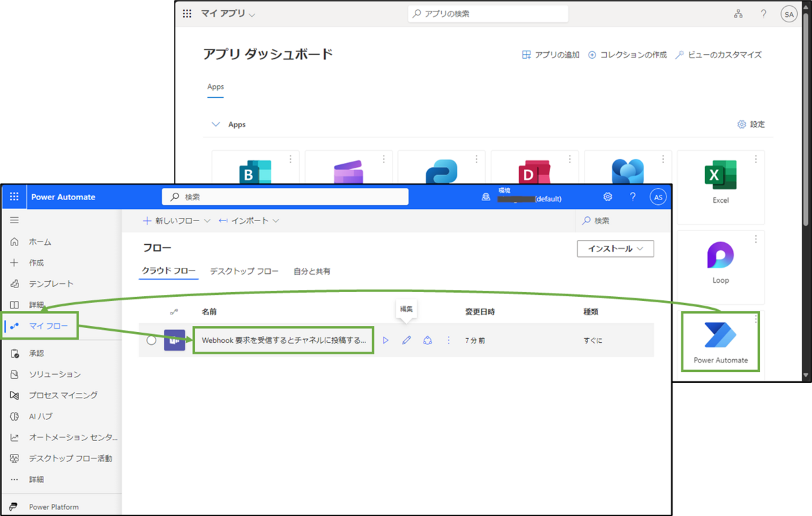Screen dimensions: 812x516
Task: Focus the Power Automate top search box
Action: pos(285,197)
